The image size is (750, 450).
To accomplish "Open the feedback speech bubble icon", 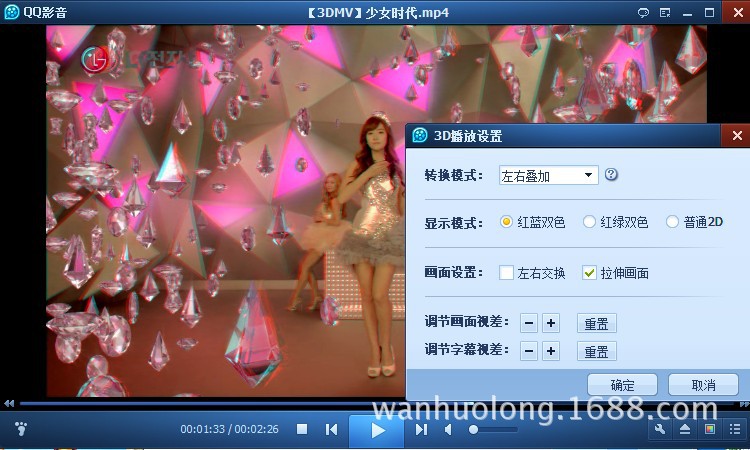I will pos(643,13).
